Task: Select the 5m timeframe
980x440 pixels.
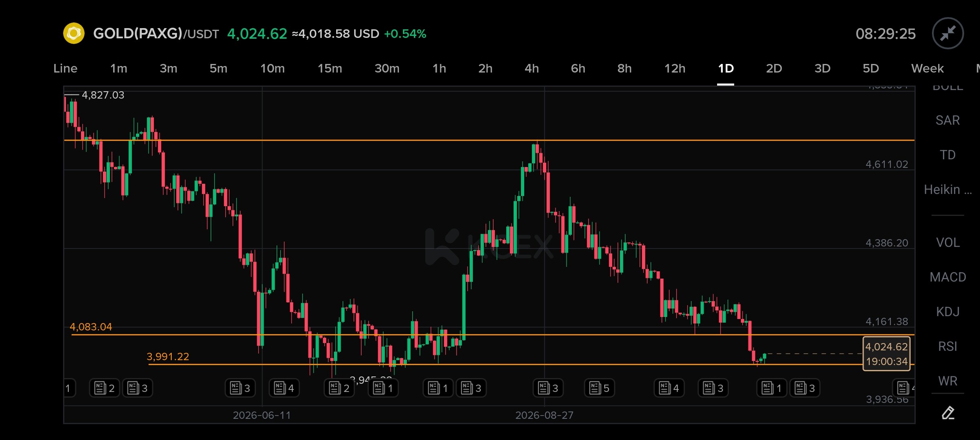Action: pos(218,68)
